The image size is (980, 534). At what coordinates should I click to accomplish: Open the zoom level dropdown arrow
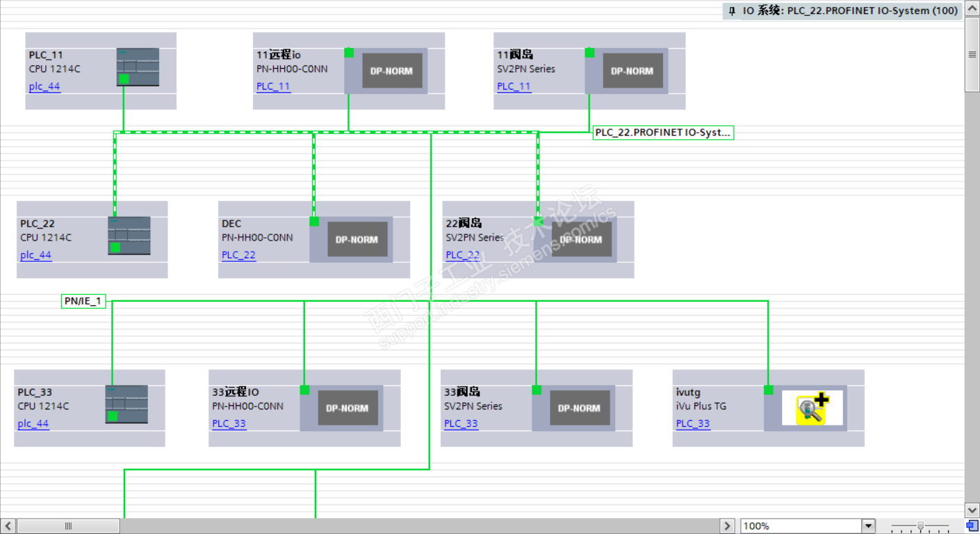point(868,526)
